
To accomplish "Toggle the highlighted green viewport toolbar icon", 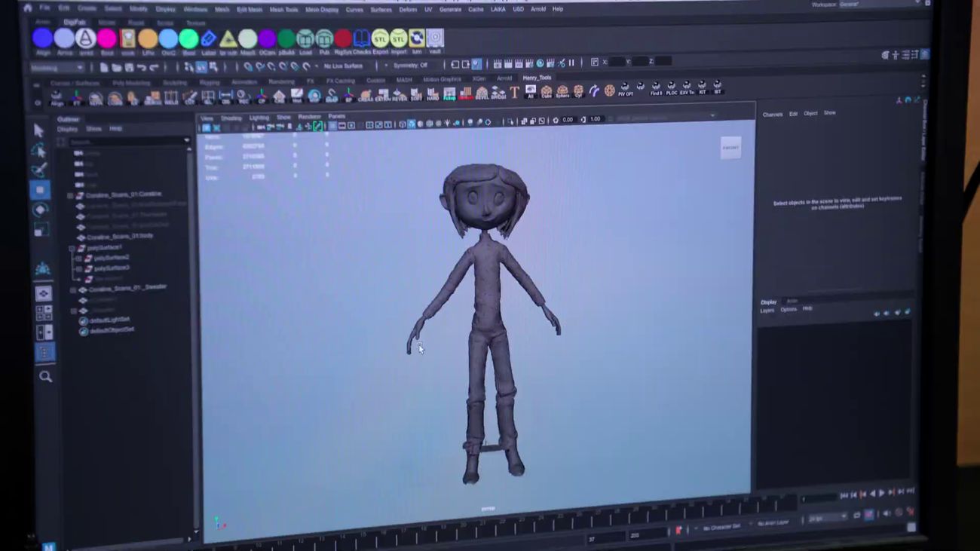I will pos(318,126).
